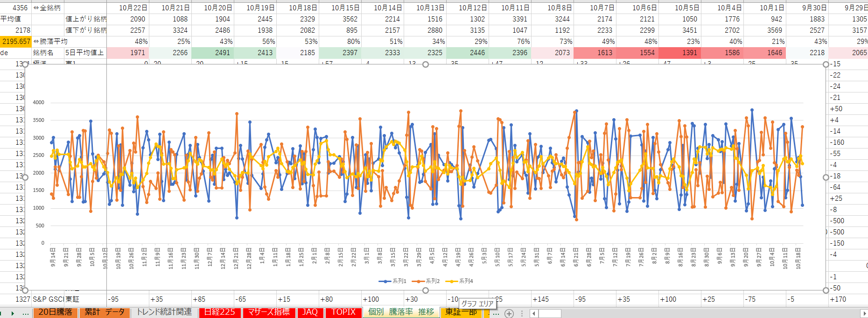The image size is (868, 318).
Task: Click the next sheet navigation arrow
Action: coord(13,313)
